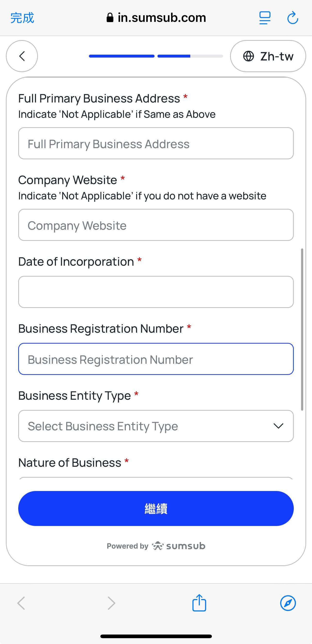Tap the 完成 done button
312x644 pixels.
pyautogui.click(x=22, y=18)
